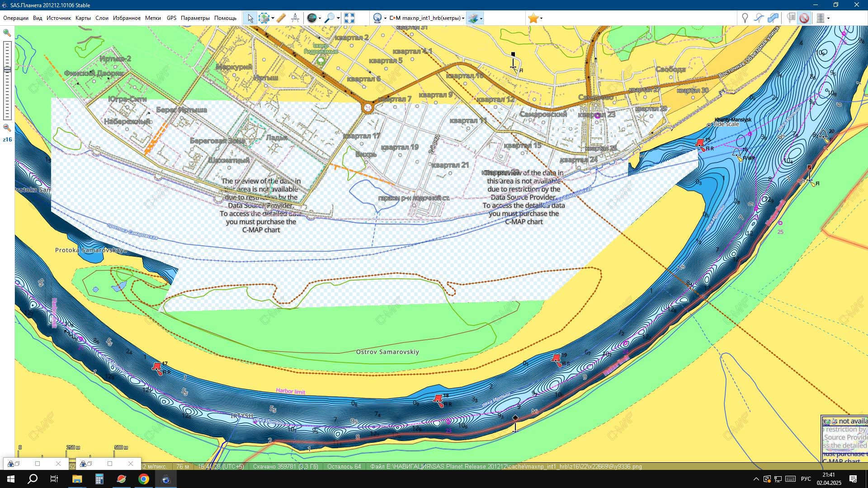Toggle layers overlay button in toolbar
The height and width of the screenshot is (488, 868).
tap(473, 18)
